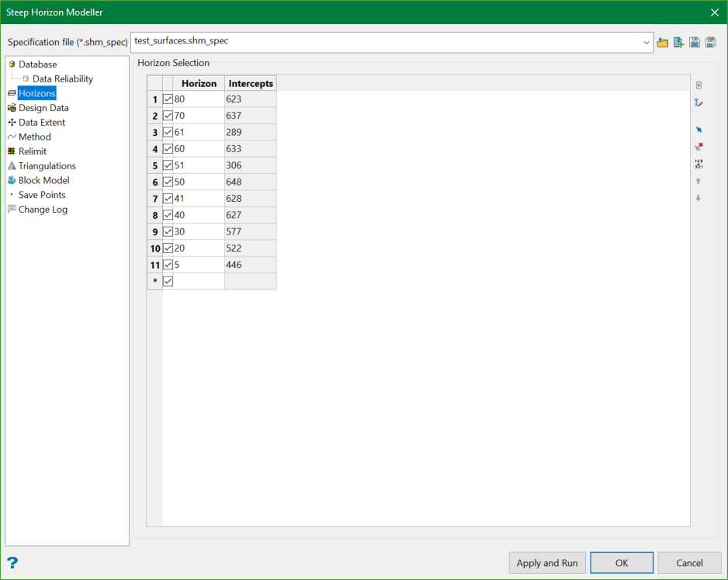728x580 pixels.
Task: Open the Data Reliability tree node
Action: point(62,78)
